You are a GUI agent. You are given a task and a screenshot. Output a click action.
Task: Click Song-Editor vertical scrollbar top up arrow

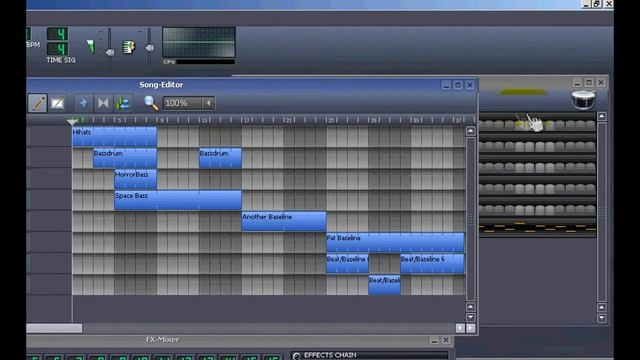(471, 131)
